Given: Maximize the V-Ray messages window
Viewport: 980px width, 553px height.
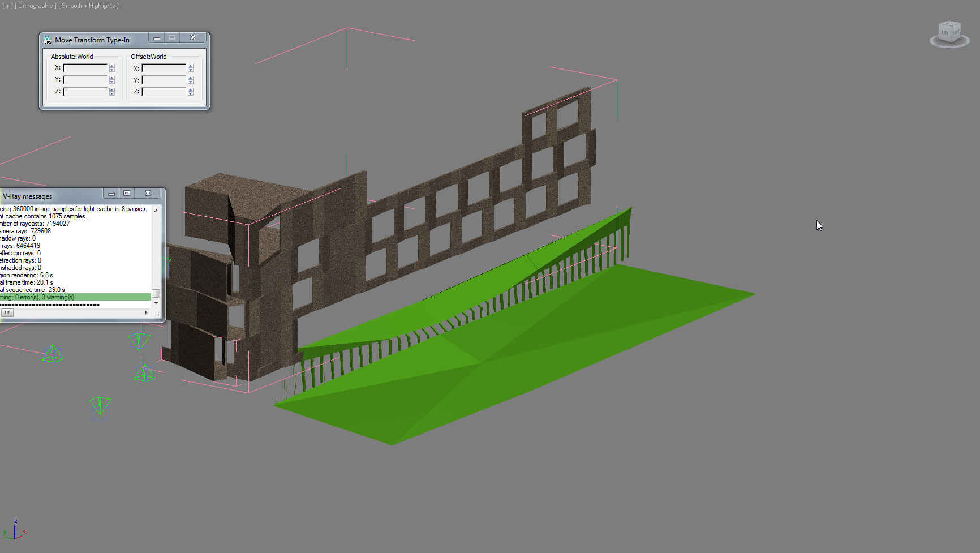Looking at the screenshot, I should click(x=127, y=194).
